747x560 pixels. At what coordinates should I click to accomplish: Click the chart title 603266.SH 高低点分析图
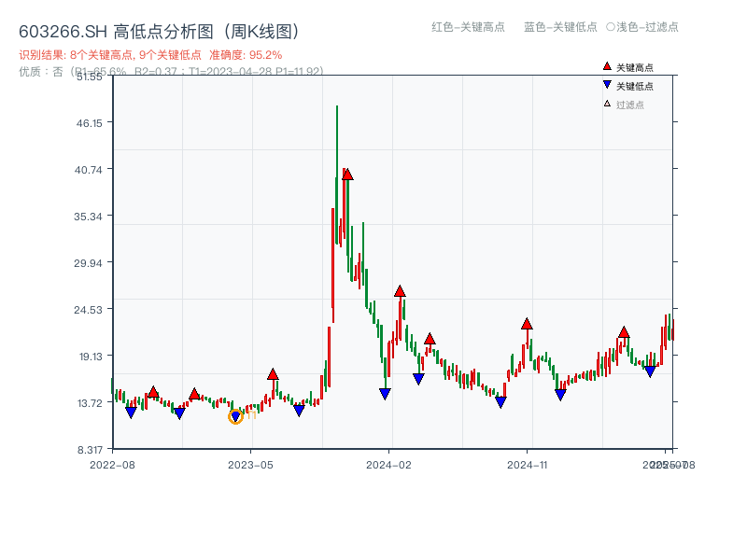(112, 30)
